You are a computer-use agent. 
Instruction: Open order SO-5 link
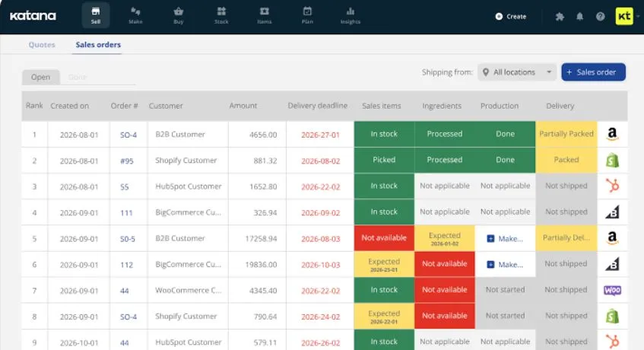[127, 239]
